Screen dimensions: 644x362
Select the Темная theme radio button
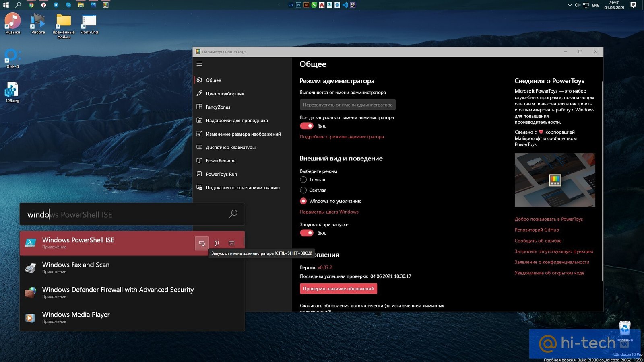(303, 179)
